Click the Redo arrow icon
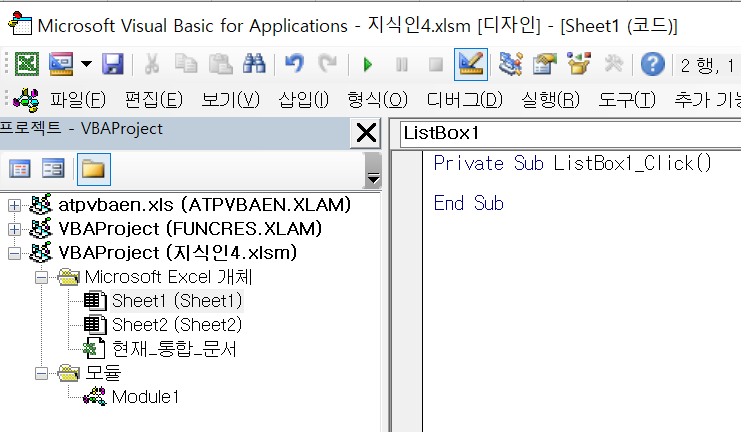 pyautogui.click(x=328, y=64)
